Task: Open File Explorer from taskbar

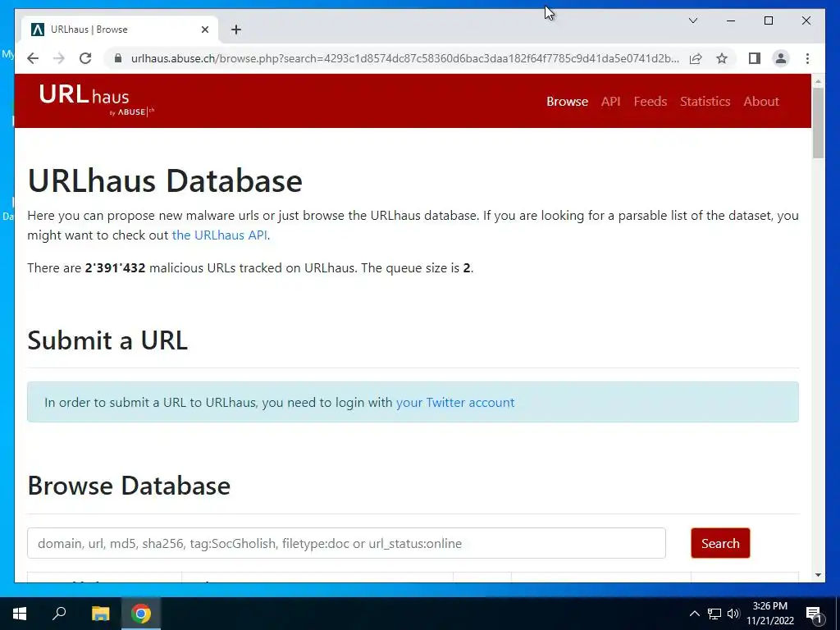Action: [100, 614]
